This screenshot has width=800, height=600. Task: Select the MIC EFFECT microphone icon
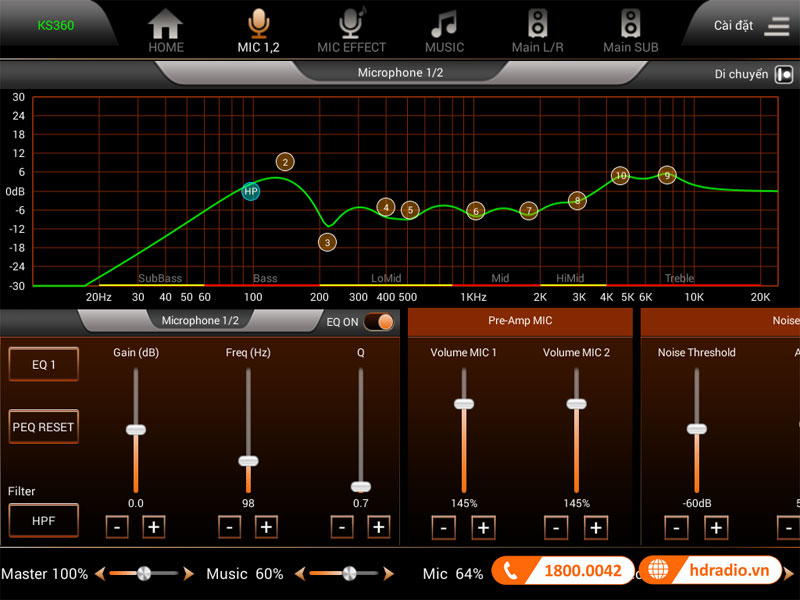click(x=351, y=24)
